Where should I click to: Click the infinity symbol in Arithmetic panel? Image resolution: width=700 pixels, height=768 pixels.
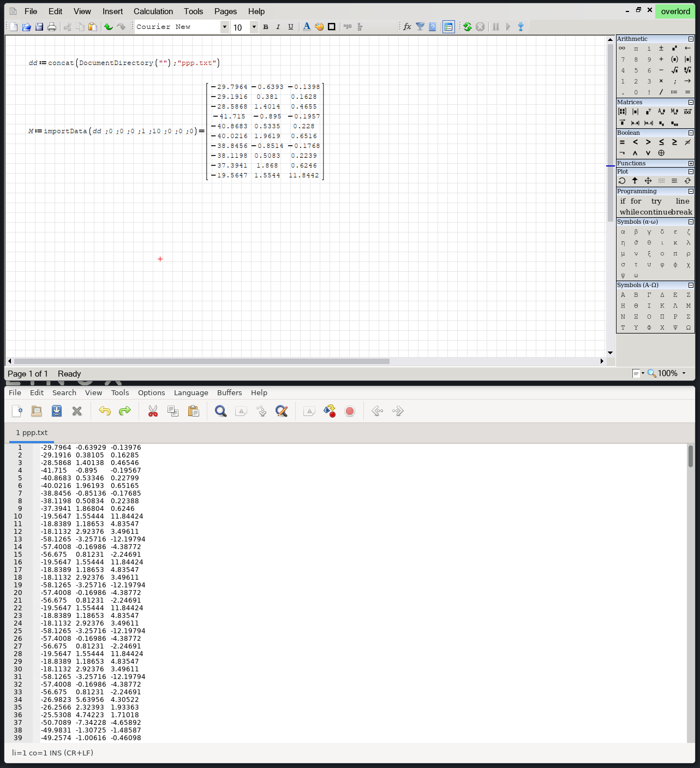pos(622,49)
